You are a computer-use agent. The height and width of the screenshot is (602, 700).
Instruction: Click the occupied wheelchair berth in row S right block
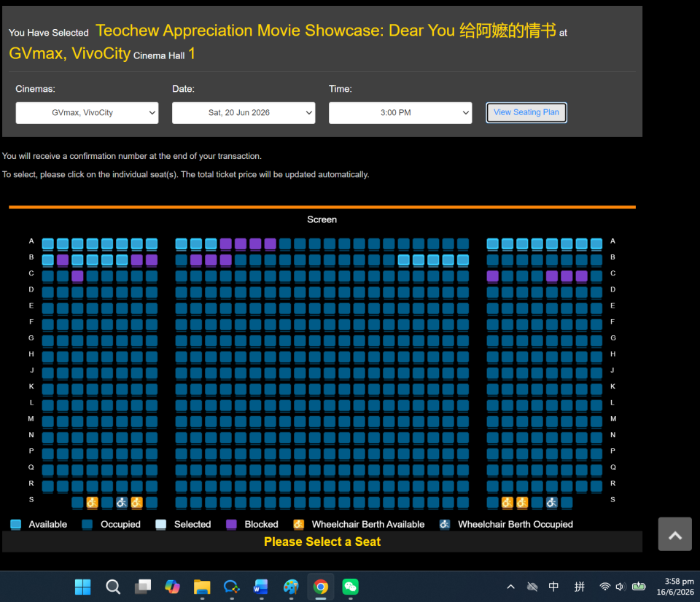point(552,502)
